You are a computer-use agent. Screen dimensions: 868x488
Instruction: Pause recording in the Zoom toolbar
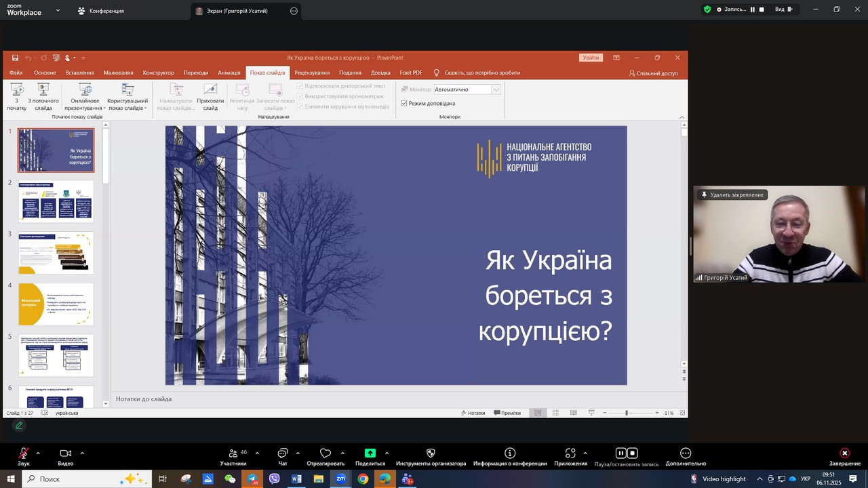[620, 453]
